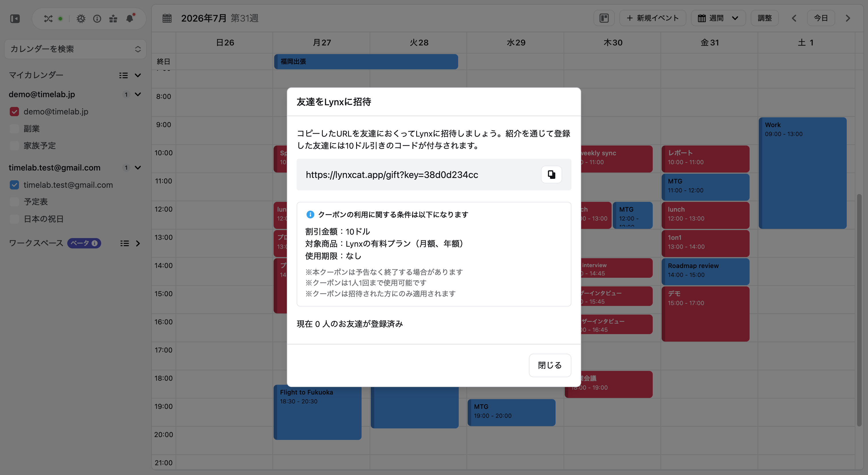Click the list icon next to マイカレンダー

[123, 75]
